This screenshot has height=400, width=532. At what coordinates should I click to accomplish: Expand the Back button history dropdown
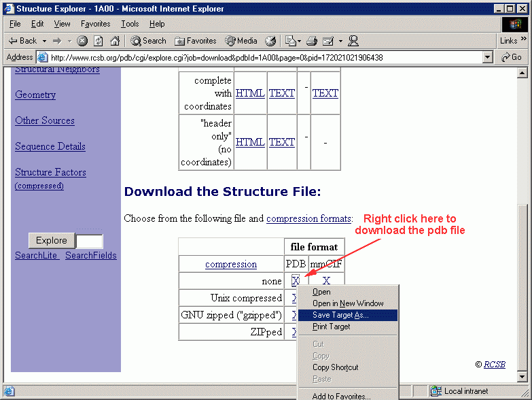coord(44,41)
